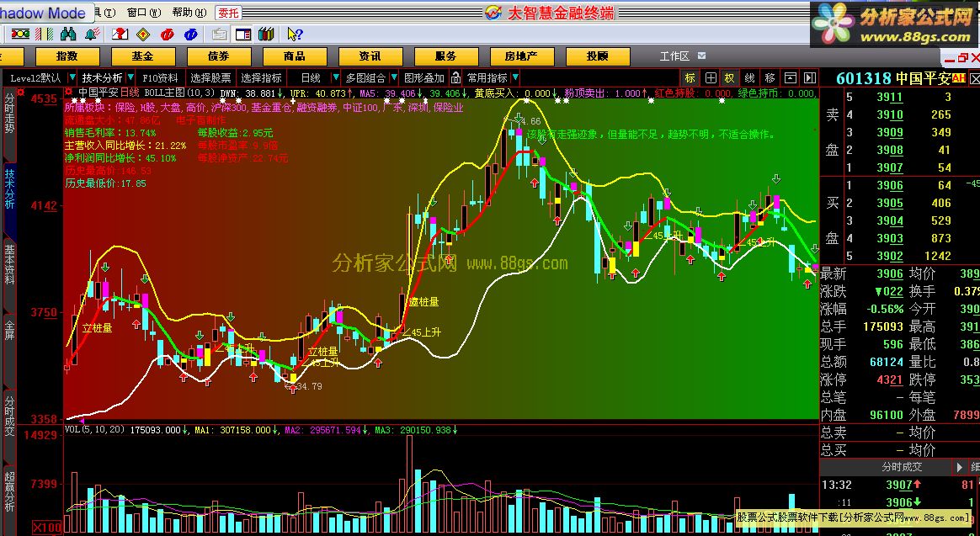The image size is (980, 536).
Task: Click 选择指标 toolbar item
Action: [261, 78]
